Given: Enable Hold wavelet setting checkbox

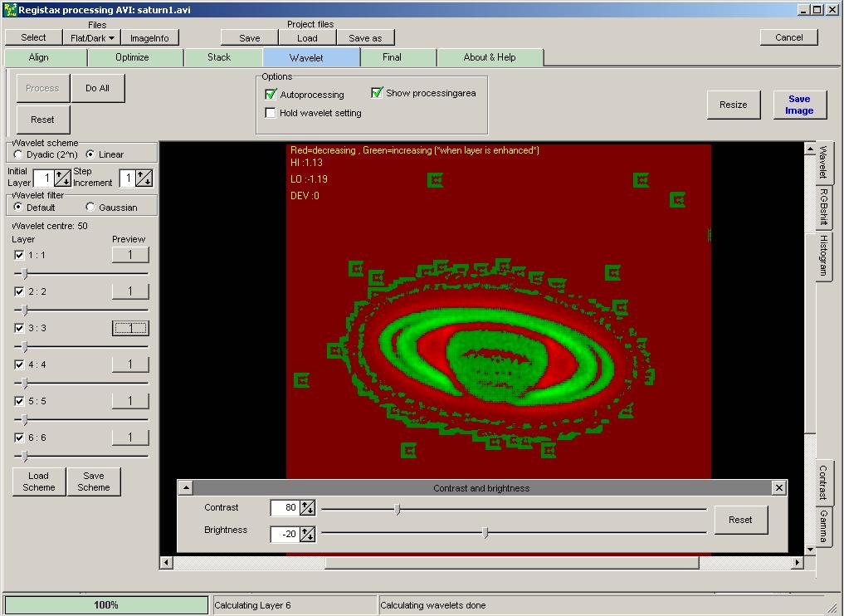Looking at the screenshot, I should click(271, 113).
